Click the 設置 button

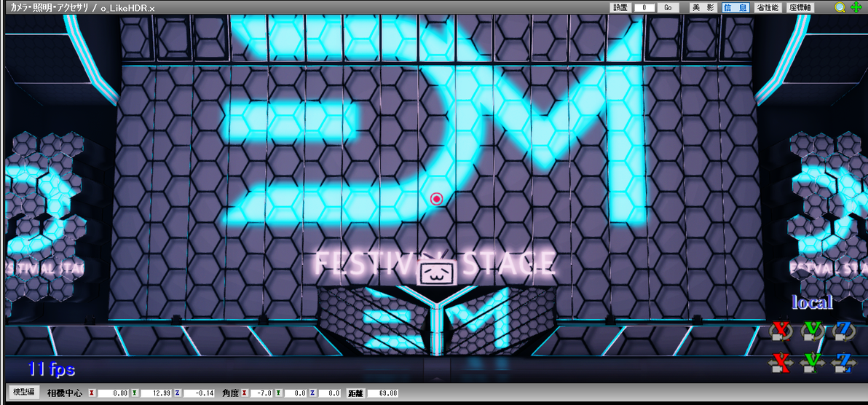(x=620, y=8)
